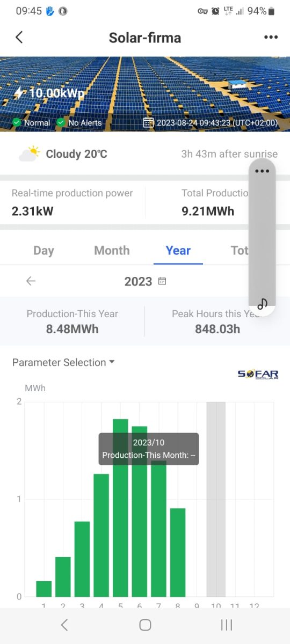Open the Android recent apps button
Image resolution: width=290 pixels, height=644 pixels.
227,625
